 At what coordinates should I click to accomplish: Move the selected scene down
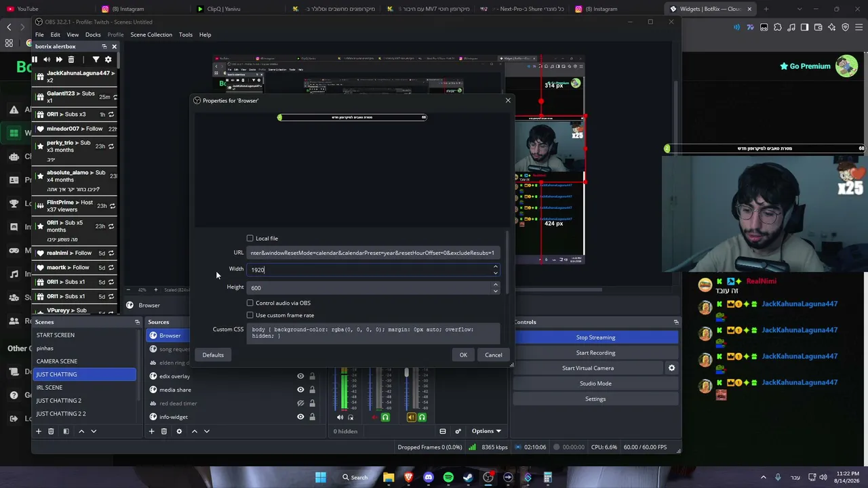94,431
